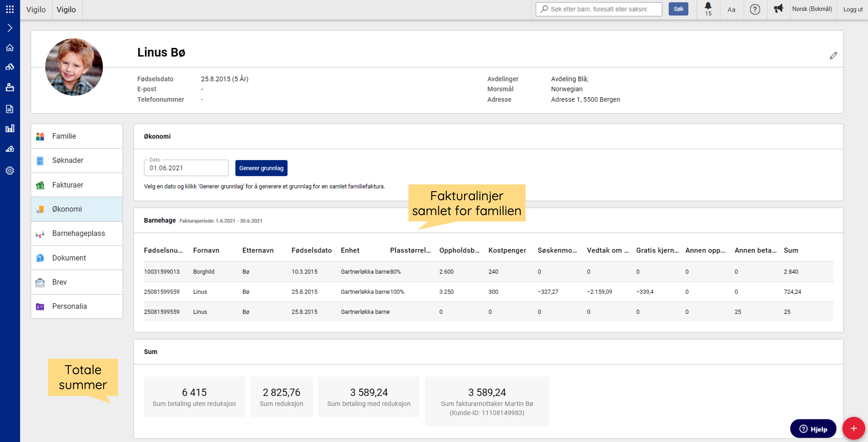Click the Generer grunnlag button
The image size is (868, 442).
[261, 168]
